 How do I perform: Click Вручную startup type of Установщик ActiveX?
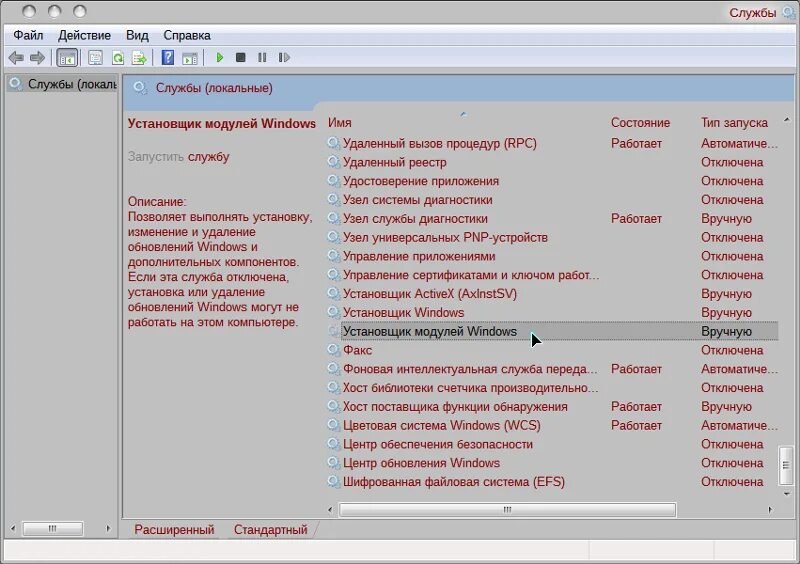(x=726, y=294)
